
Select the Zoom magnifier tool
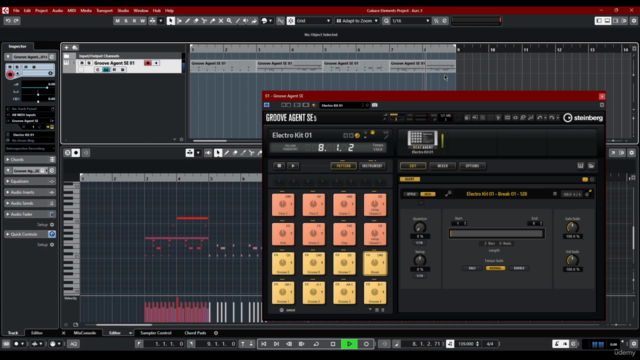tap(229, 21)
